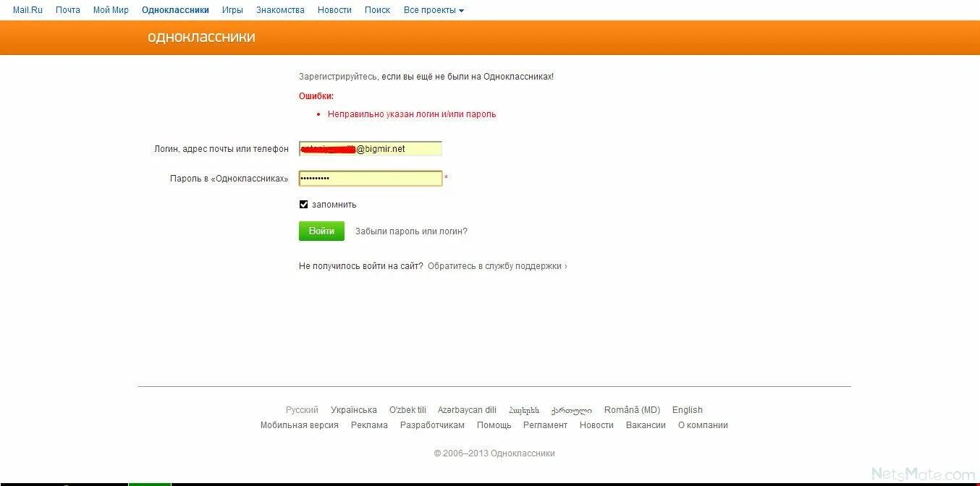
Task: Switch language to Azərbaycan dili
Action: pyautogui.click(x=467, y=410)
